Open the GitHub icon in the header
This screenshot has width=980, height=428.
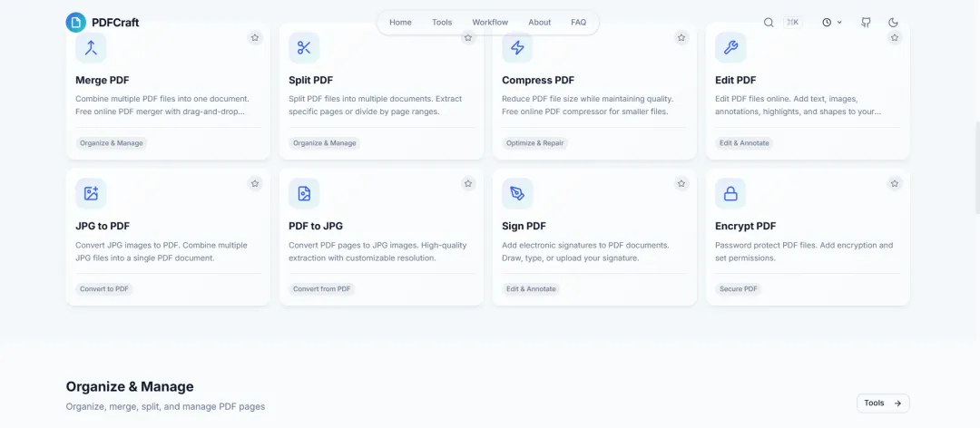coord(866,23)
